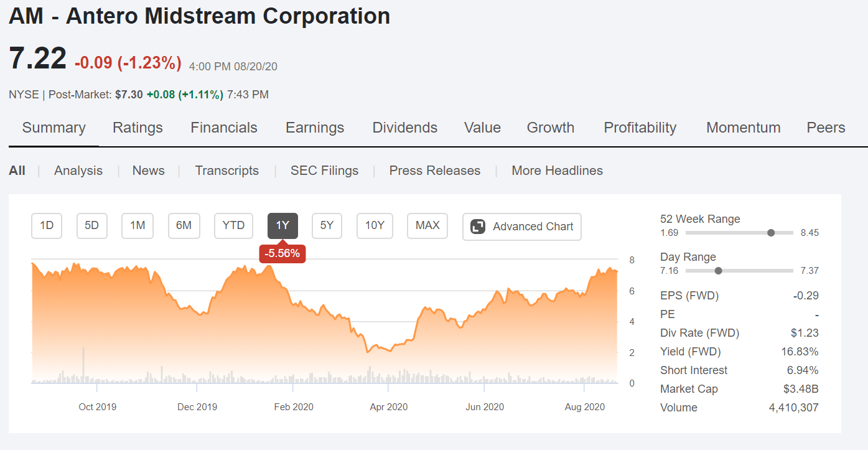Click the Oct 2019 axis label

click(x=97, y=407)
